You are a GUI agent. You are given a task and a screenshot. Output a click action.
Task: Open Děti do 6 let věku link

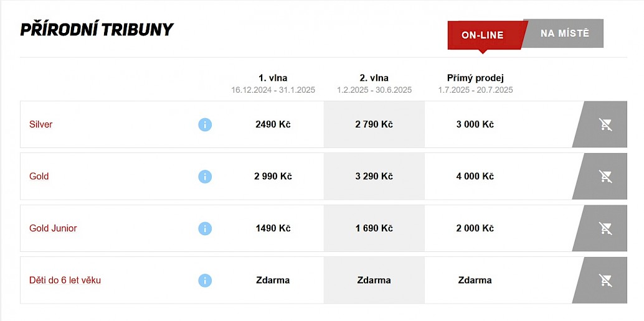[65, 281]
